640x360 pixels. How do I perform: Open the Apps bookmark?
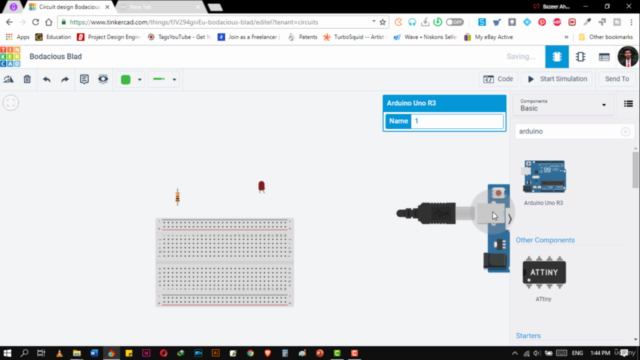(x=18, y=37)
